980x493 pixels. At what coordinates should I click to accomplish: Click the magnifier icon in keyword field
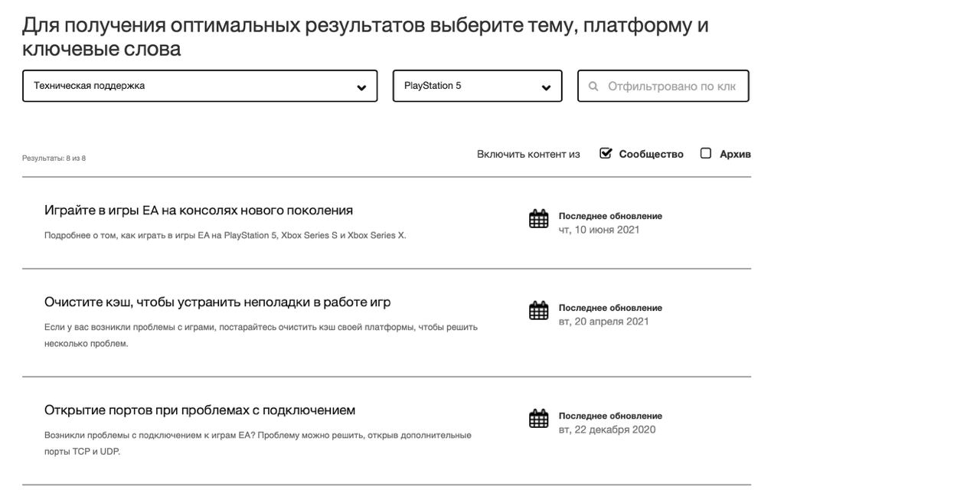point(593,87)
